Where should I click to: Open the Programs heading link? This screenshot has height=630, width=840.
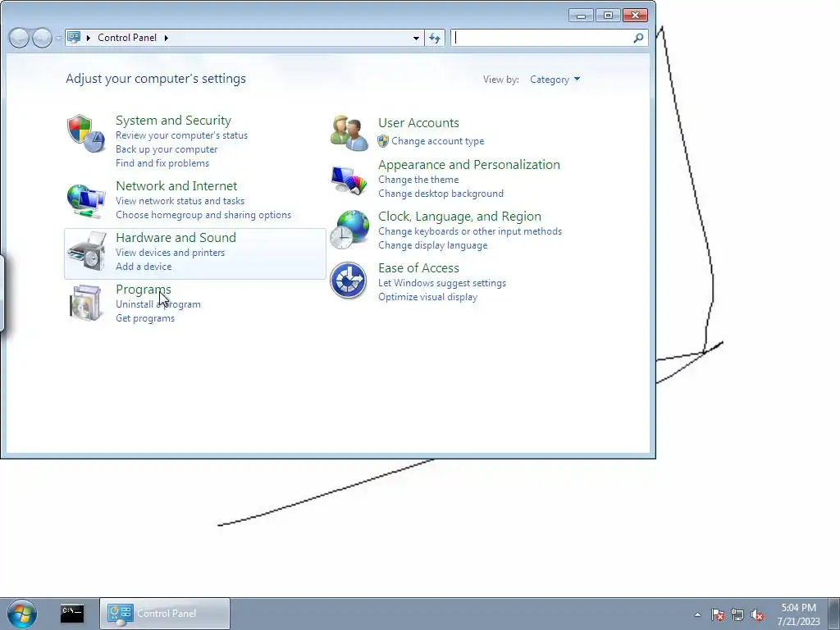coord(144,290)
